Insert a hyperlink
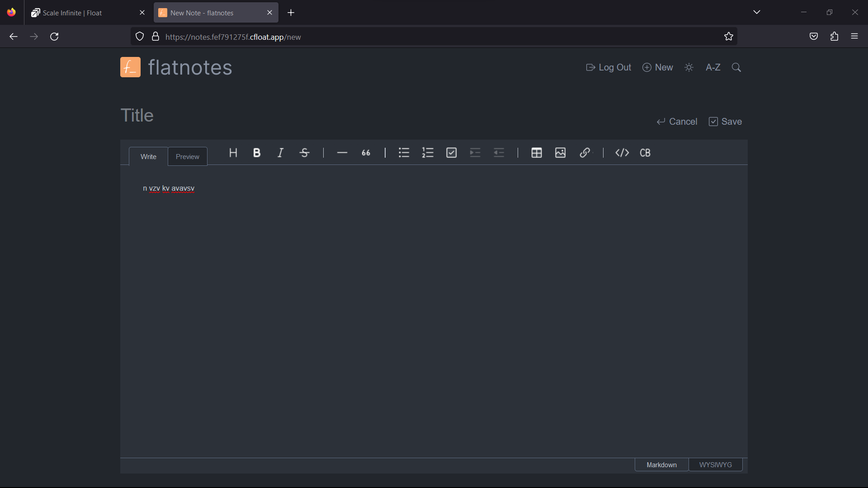This screenshot has width=868, height=488. 585,153
